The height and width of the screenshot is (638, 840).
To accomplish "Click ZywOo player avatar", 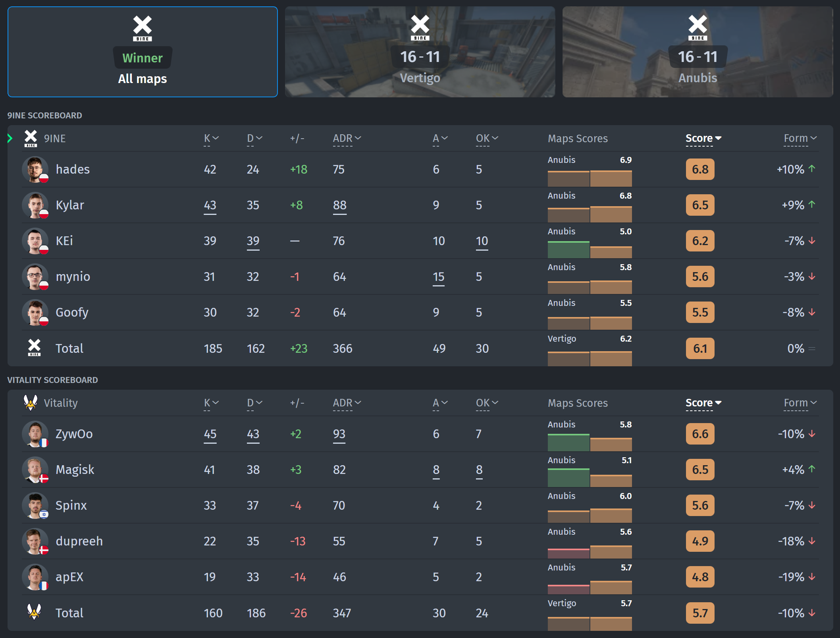I will click(x=35, y=434).
